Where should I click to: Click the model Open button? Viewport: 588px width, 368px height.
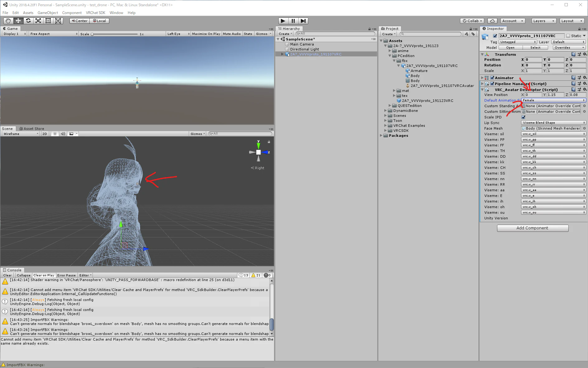(510, 48)
